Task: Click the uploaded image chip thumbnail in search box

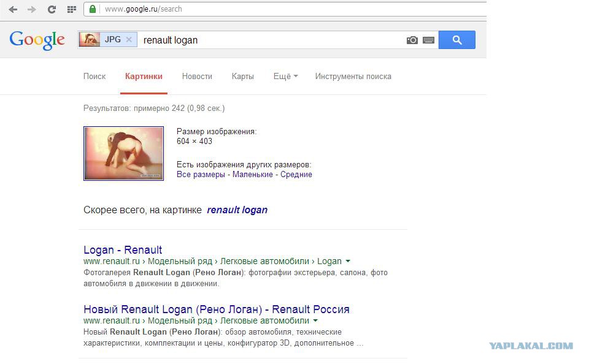Action: 90,39
